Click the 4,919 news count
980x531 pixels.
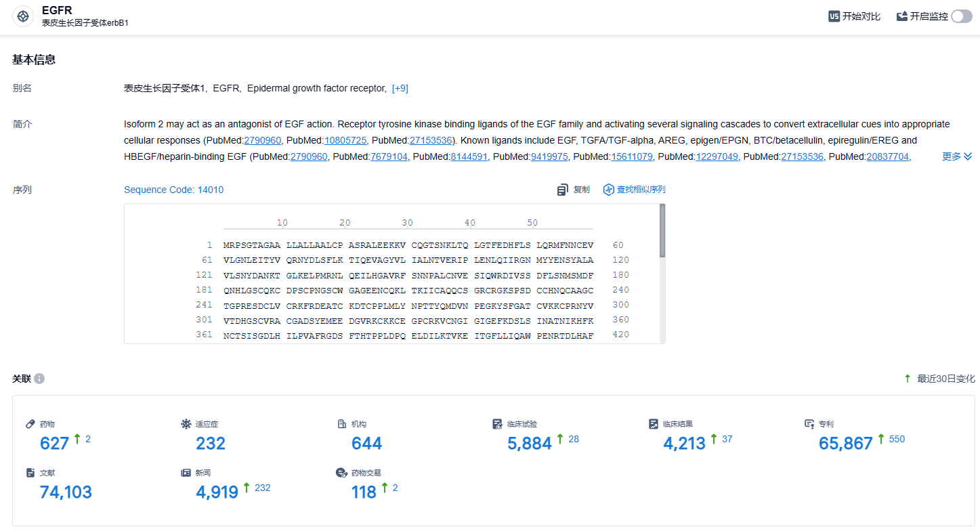click(x=217, y=492)
